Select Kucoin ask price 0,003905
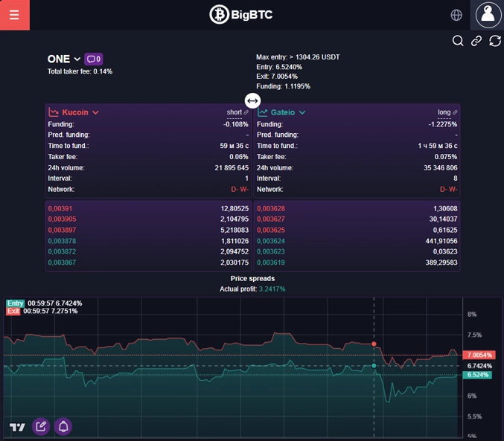This screenshot has width=504, height=441. pos(62,219)
